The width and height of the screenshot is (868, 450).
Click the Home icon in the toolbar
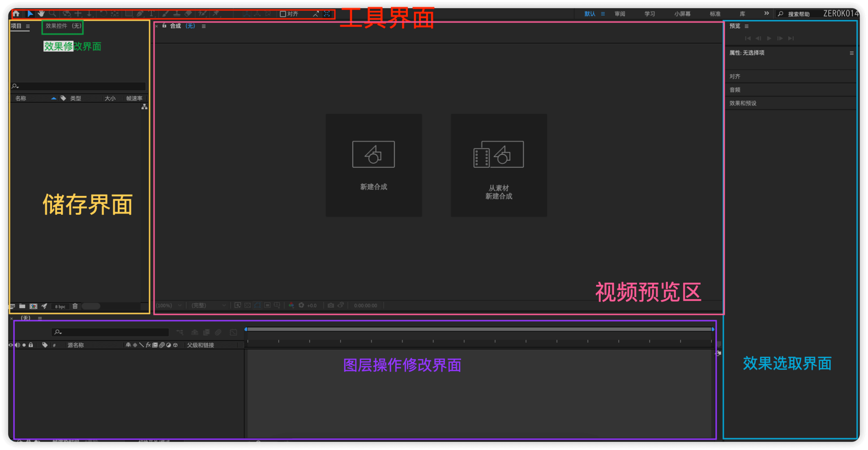[16, 14]
